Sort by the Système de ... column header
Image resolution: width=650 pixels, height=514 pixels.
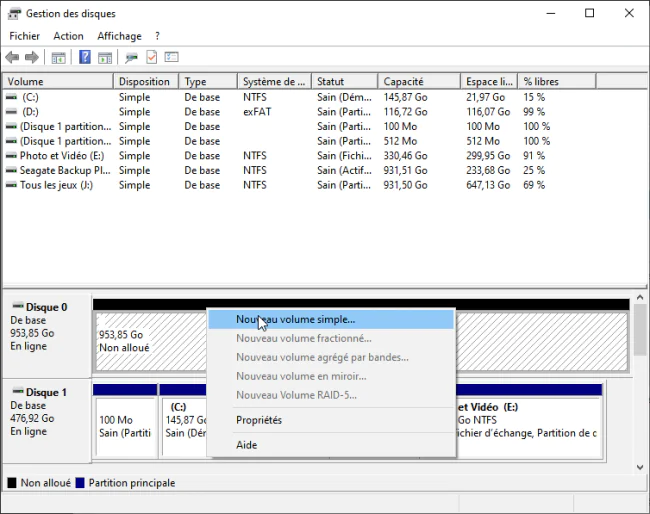point(274,81)
